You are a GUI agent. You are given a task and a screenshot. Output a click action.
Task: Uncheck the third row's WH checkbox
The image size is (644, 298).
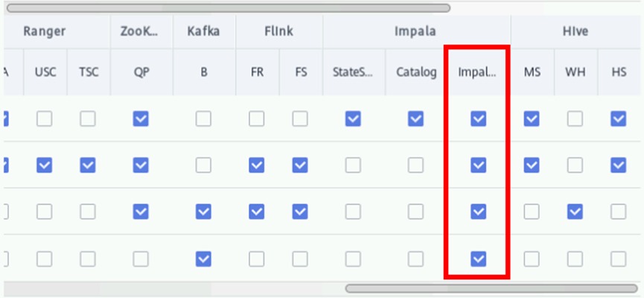click(575, 212)
